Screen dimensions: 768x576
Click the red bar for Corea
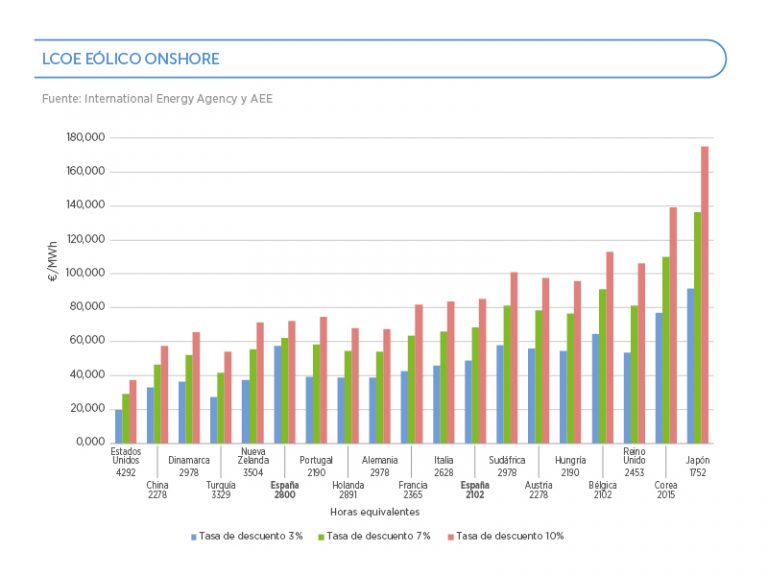pyautogui.click(x=673, y=325)
